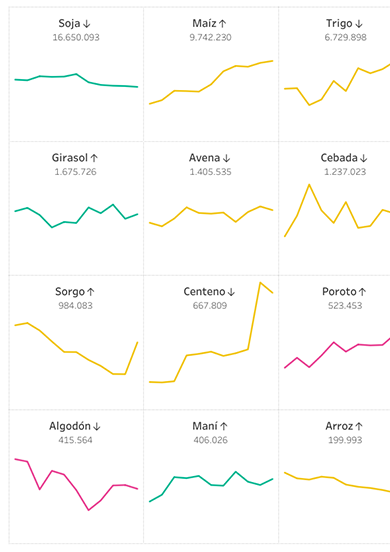
Task: Click the Poroto pink trend line
Action: [x=337, y=353]
